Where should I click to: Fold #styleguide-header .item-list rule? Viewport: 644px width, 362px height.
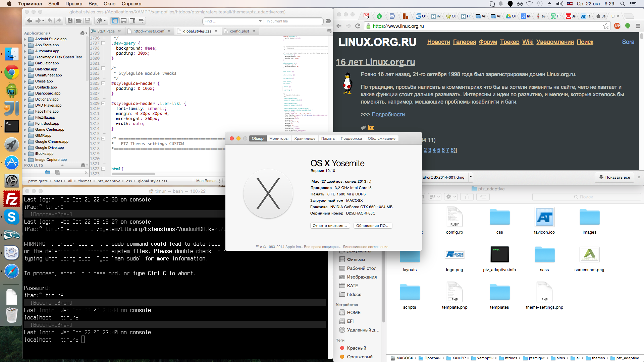(x=103, y=104)
